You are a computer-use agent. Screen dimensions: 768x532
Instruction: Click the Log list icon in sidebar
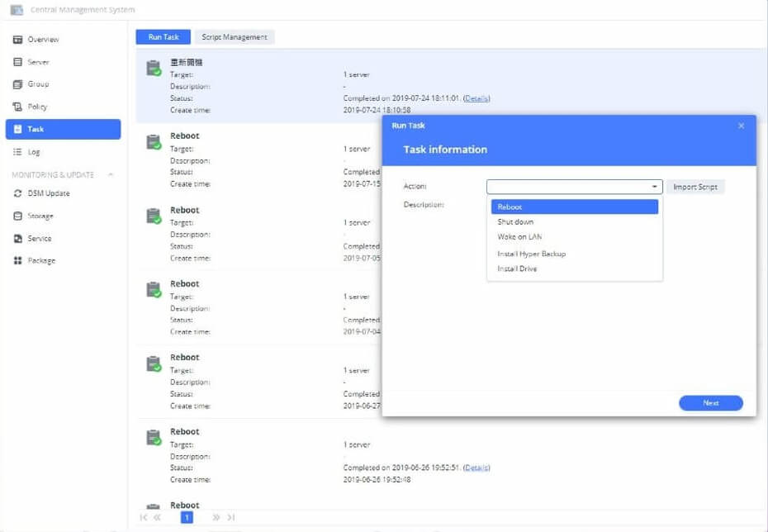(x=17, y=152)
